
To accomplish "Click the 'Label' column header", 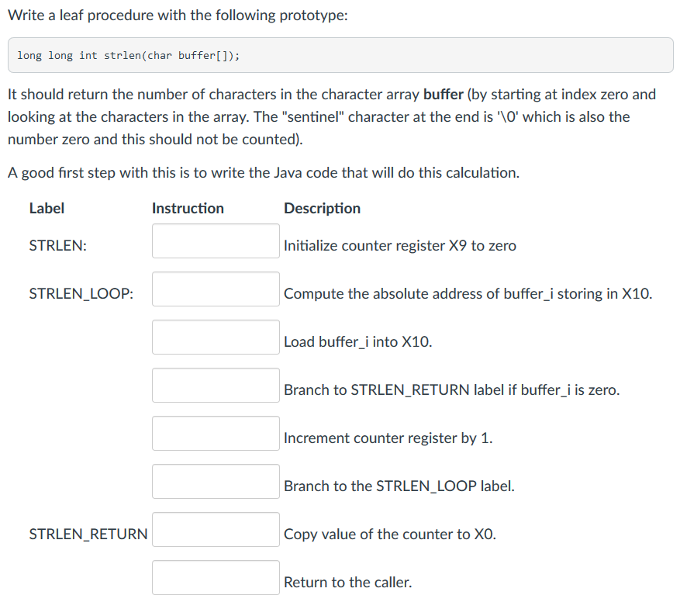I will tap(47, 208).
